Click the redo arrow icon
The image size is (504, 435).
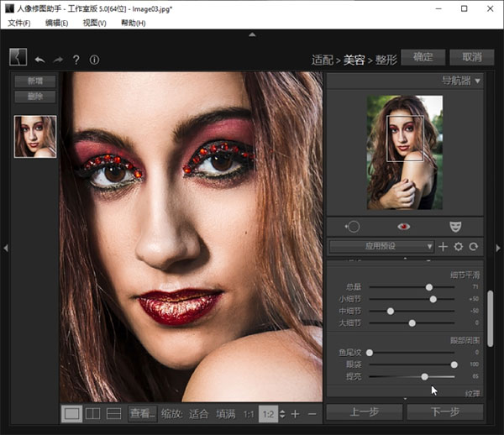[58, 60]
